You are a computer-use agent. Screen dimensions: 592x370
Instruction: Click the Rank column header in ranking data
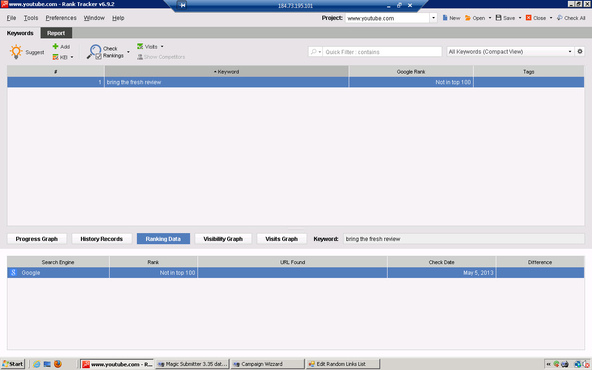tap(153, 262)
